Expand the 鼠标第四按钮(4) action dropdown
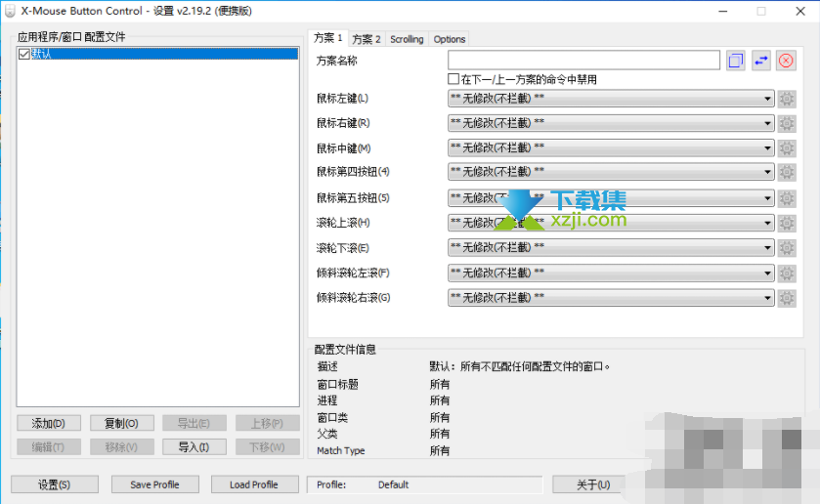 coord(611,172)
